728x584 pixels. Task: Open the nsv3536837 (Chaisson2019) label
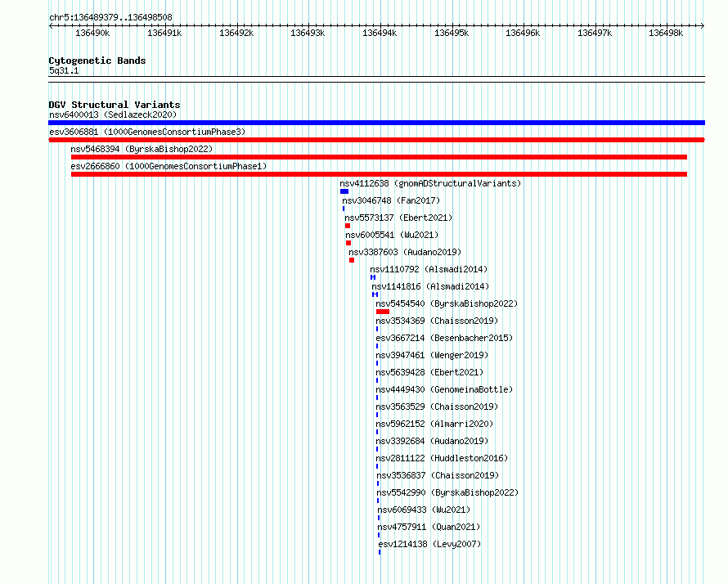point(438,475)
